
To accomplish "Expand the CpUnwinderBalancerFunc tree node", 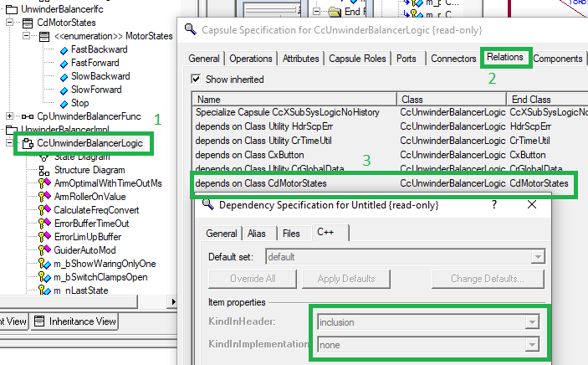I will tap(10, 116).
